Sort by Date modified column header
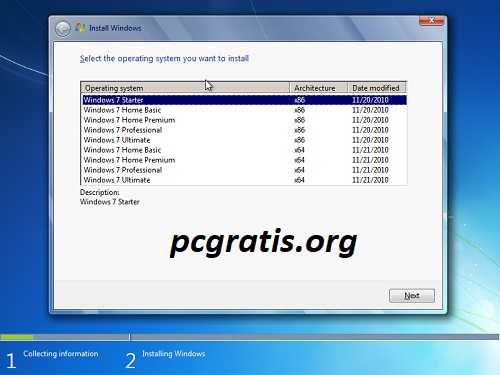The image size is (500, 375). click(377, 88)
